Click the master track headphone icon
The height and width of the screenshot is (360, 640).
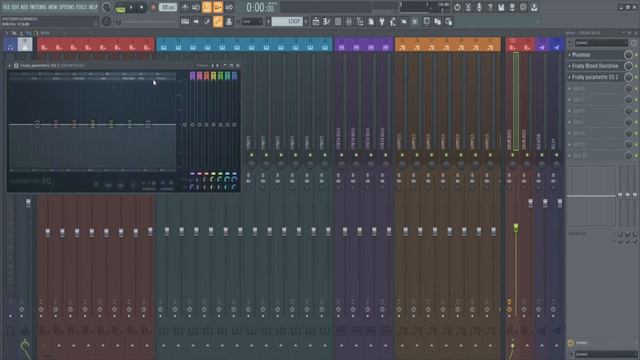10,47
